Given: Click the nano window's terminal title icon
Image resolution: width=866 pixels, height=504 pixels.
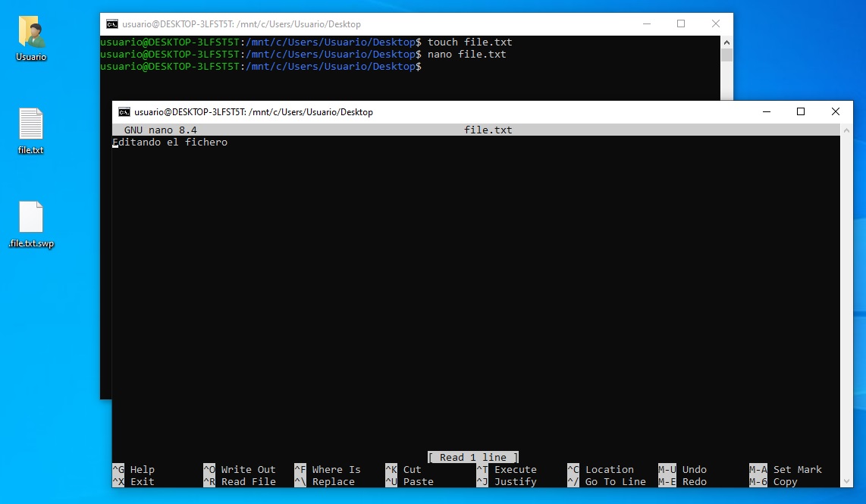Looking at the screenshot, I should pos(124,112).
